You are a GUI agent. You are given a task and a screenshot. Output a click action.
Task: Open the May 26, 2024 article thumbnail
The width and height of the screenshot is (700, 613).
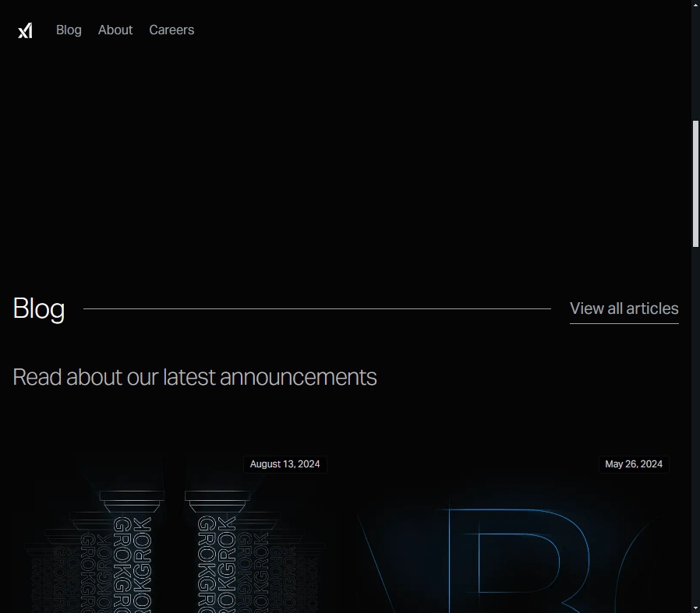tap(517, 533)
